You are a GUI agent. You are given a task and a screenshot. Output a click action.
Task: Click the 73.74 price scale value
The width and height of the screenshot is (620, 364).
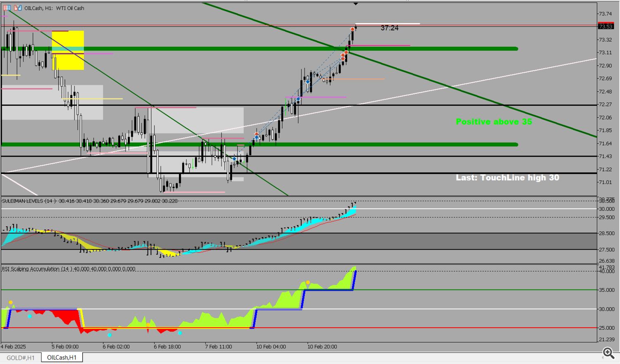605,14
